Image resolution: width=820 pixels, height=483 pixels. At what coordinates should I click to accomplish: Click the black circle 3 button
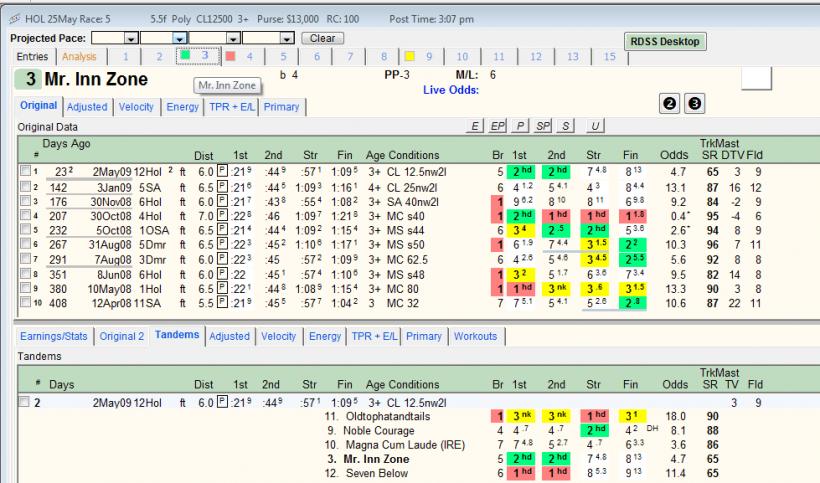[694, 104]
